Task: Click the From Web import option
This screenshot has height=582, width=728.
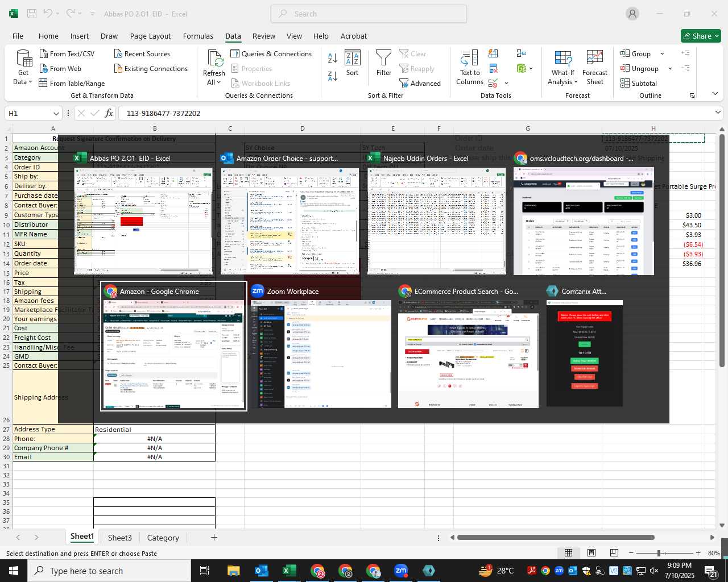Action: tap(60, 68)
